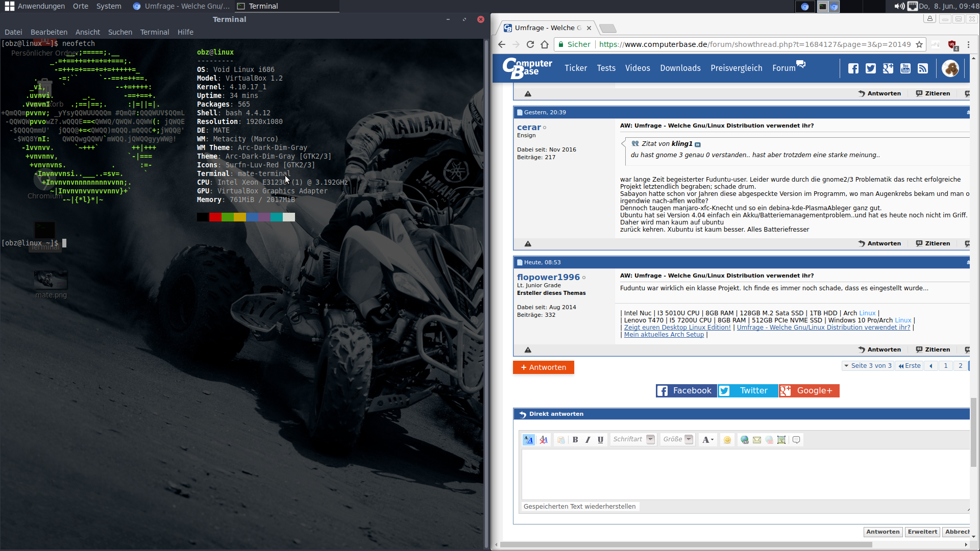This screenshot has height=551, width=980.
Task: Open ComputerBase YouTube icon in header
Action: click(x=905, y=68)
